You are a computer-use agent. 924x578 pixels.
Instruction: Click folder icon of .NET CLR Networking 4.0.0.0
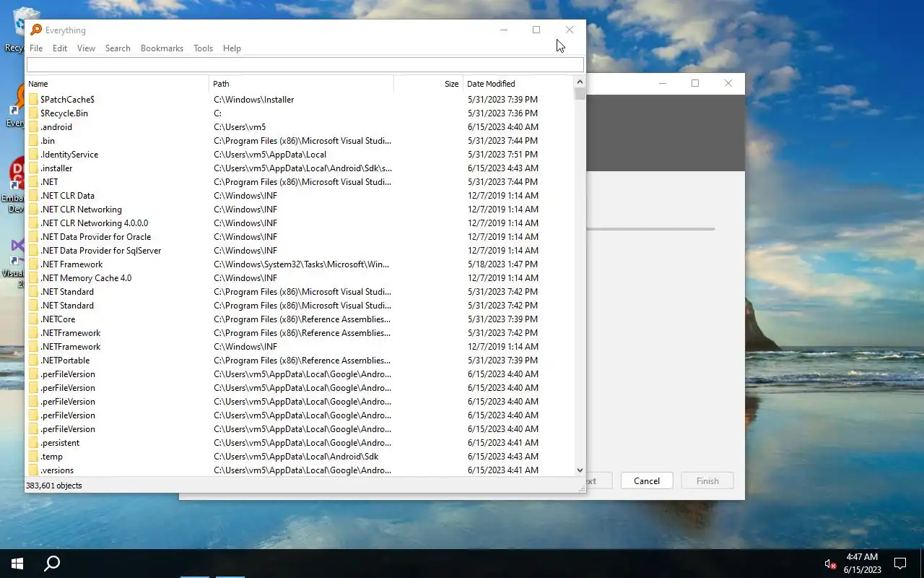pyautogui.click(x=33, y=223)
